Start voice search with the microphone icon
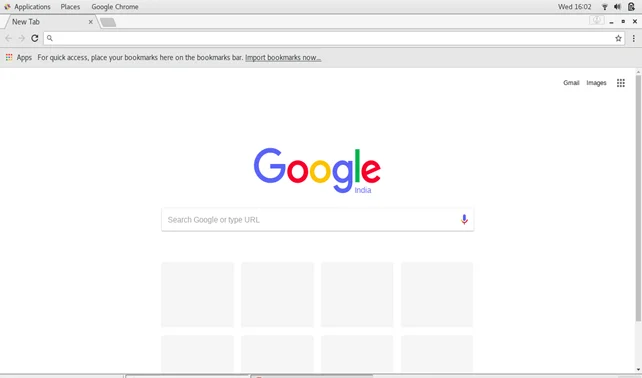The height and width of the screenshot is (378, 642). 464,220
